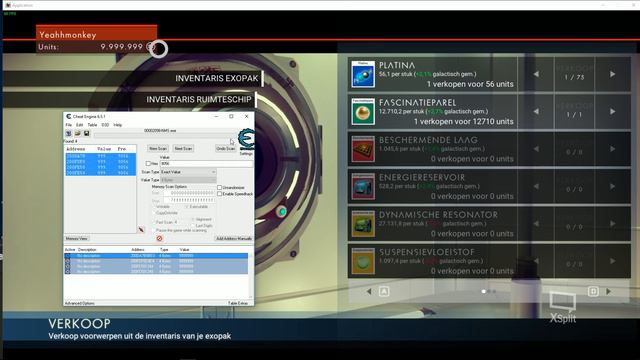Switch to Inventaris Ruimteschip tab
640x360 pixels.
tap(199, 100)
